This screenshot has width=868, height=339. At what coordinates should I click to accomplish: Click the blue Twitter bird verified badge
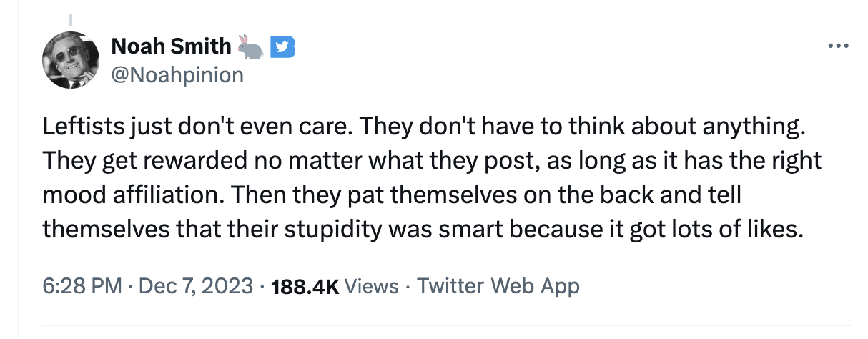pos(284,47)
